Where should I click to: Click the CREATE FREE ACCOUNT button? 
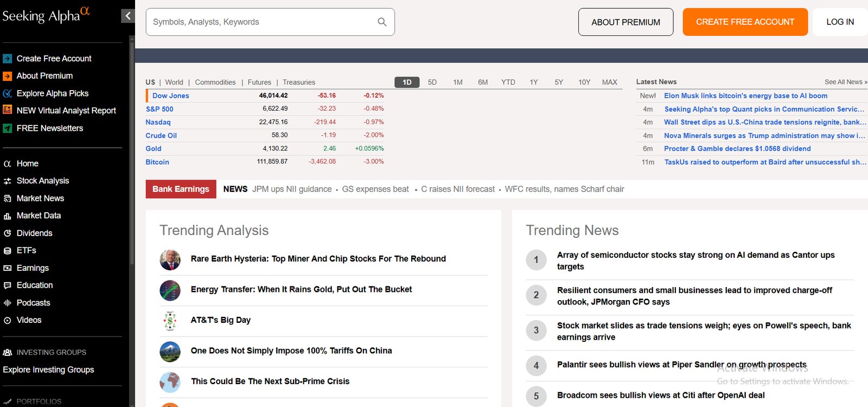(745, 22)
